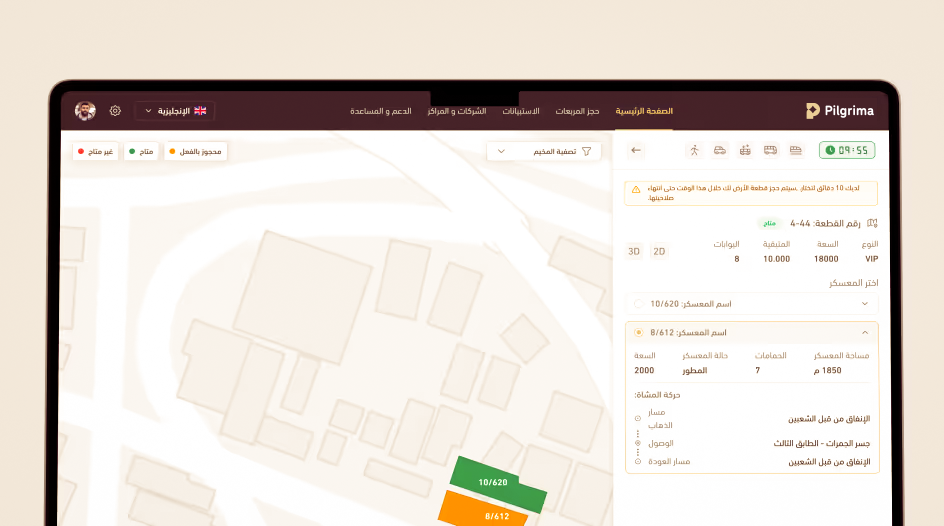944x526 pixels.
Task: Go to الدعم و المساعدة menu
Action: point(381,111)
